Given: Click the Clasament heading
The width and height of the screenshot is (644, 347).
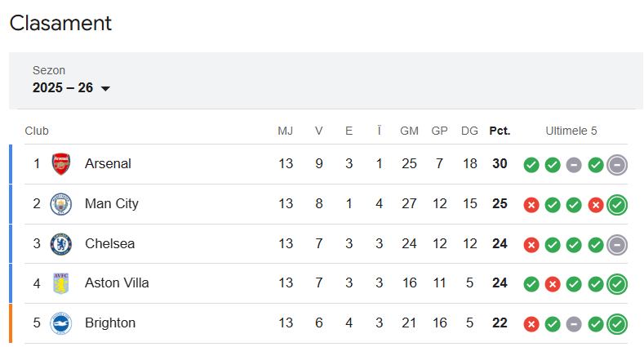Looking at the screenshot, I should 60,24.
